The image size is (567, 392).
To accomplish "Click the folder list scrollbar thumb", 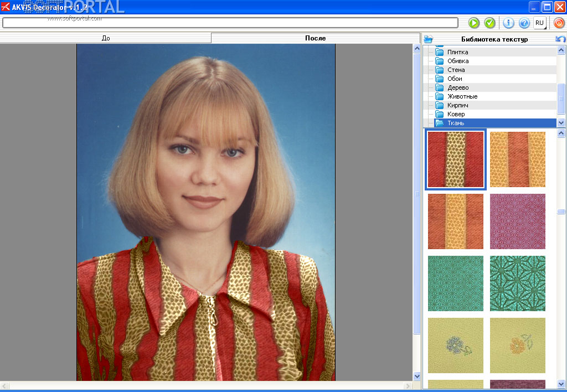I will tap(561, 99).
